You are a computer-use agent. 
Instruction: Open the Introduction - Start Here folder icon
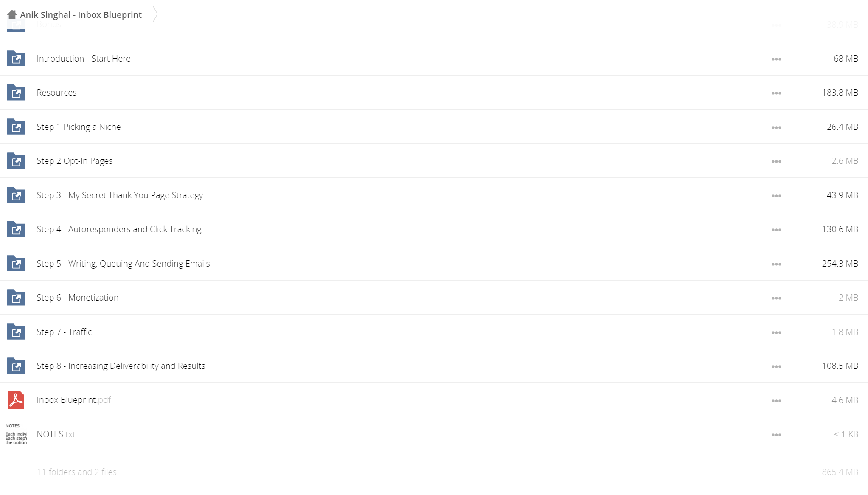(16, 58)
